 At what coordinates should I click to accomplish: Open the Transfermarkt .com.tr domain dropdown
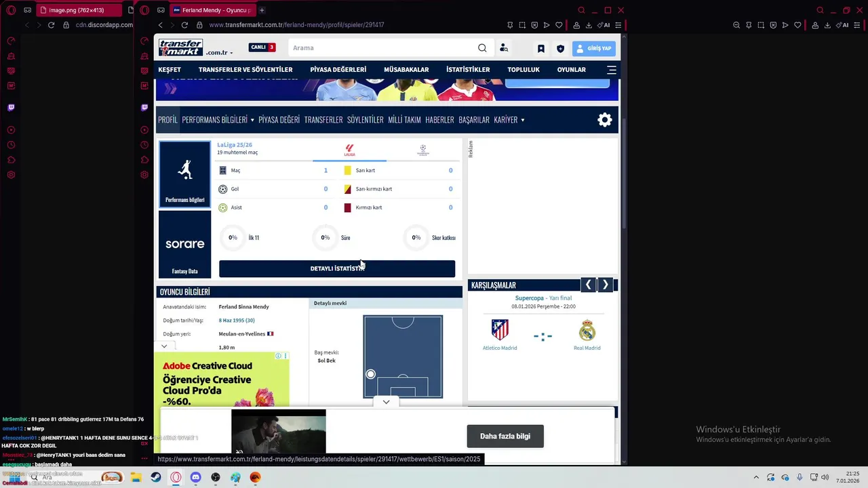tap(219, 52)
